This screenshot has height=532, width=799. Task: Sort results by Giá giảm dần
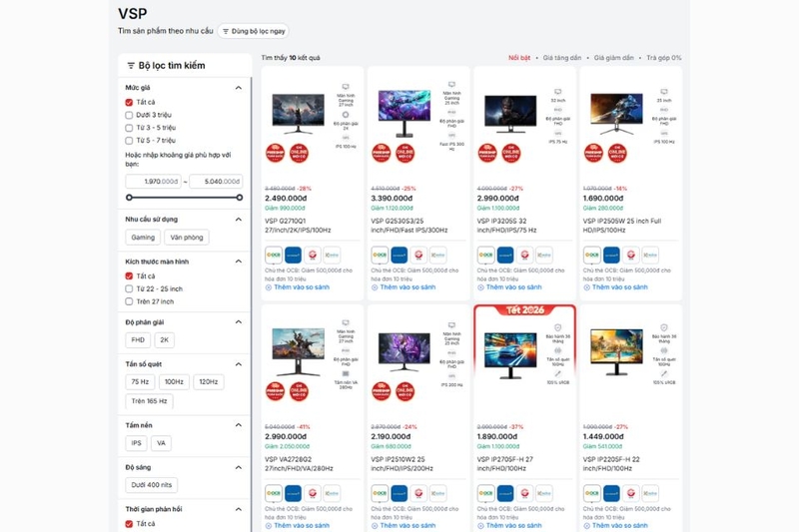tap(614, 58)
